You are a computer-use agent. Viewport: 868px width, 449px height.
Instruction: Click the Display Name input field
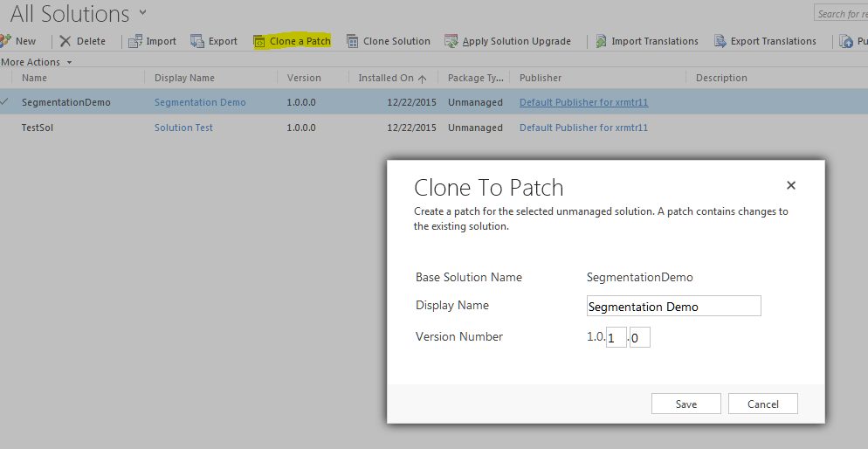point(673,306)
